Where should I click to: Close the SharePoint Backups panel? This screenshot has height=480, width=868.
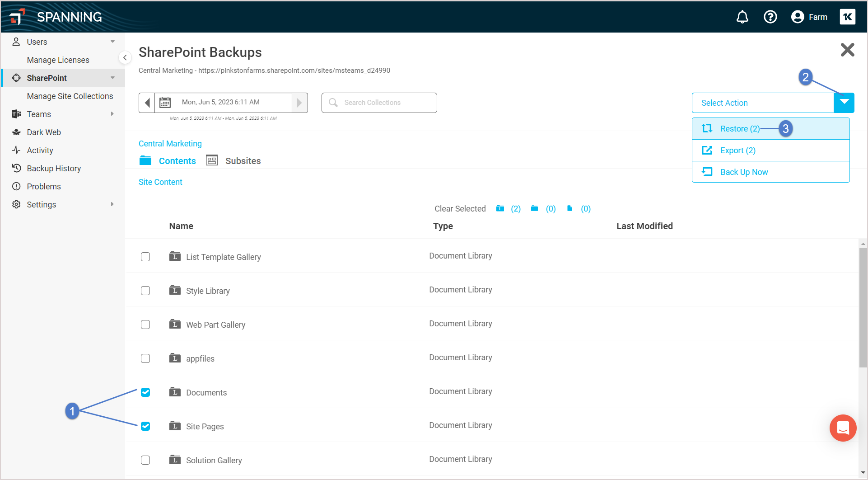pos(847,50)
